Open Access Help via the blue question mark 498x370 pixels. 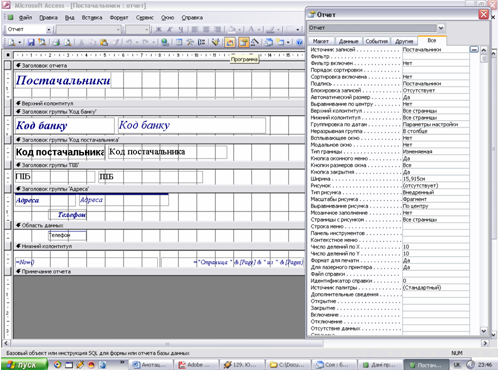(299, 42)
